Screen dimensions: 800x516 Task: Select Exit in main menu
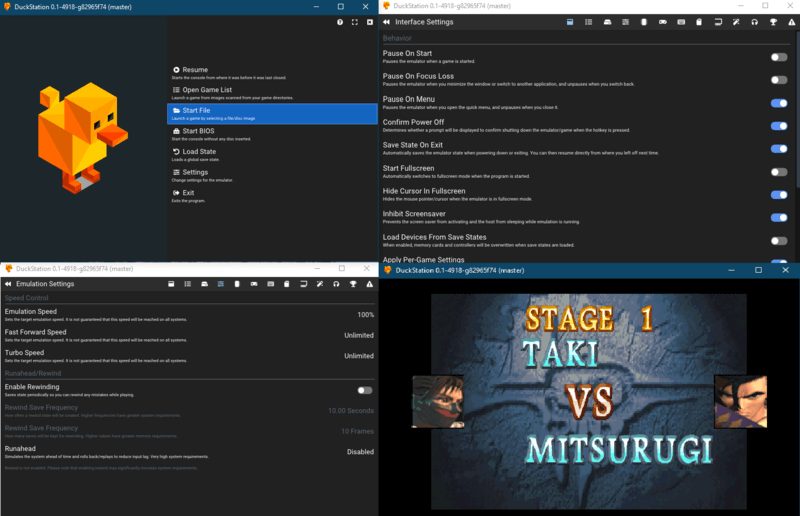click(272, 196)
